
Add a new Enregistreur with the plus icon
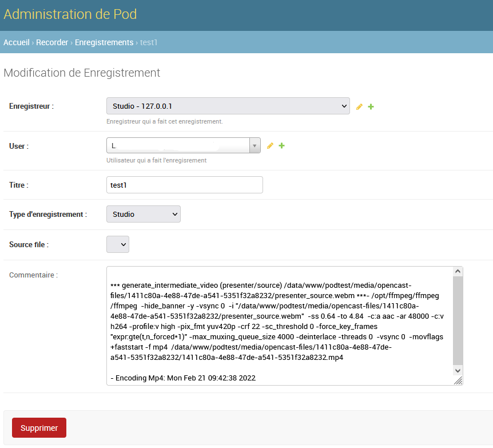pos(371,106)
